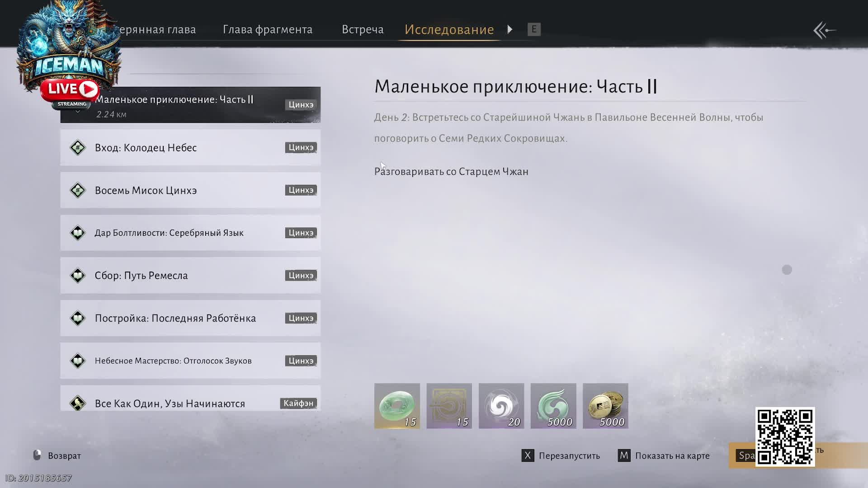Click Показать на карте button
Image resolution: width=868 pixels, height=488 pixels.
tap(664, 455)
